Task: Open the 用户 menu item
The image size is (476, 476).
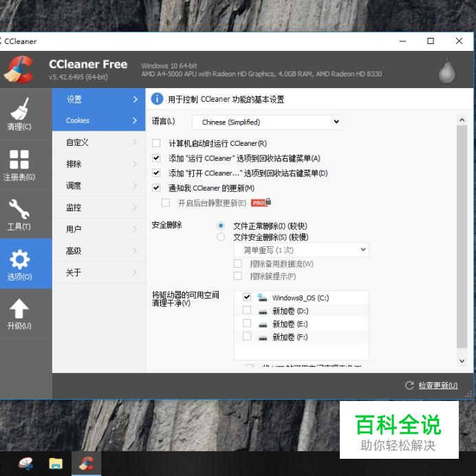Action: point(98,228)
